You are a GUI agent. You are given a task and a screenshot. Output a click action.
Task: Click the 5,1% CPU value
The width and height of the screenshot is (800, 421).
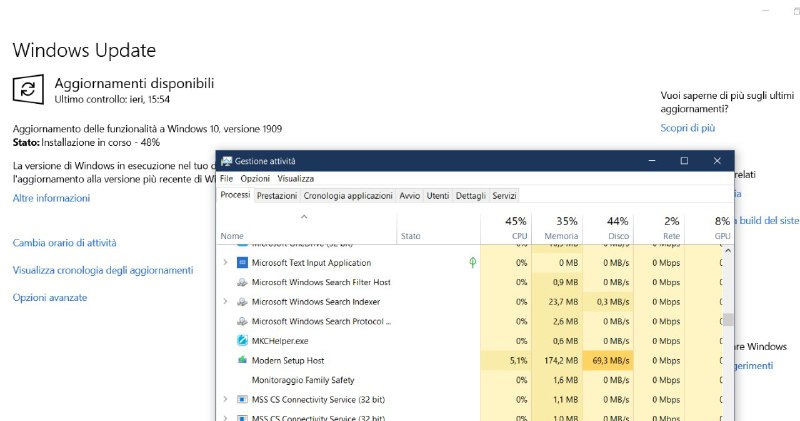(518, 360)
